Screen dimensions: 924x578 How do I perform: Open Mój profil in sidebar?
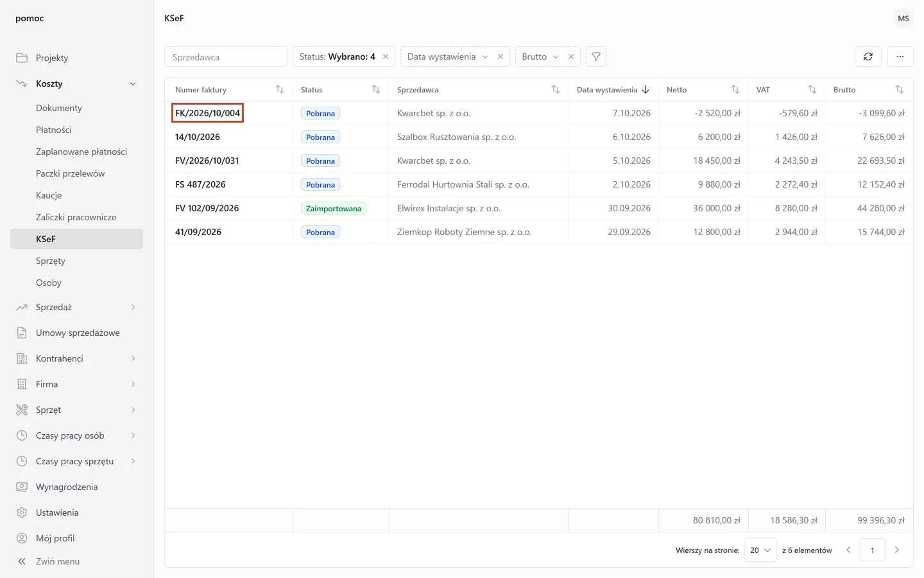[x=76, y=538]
